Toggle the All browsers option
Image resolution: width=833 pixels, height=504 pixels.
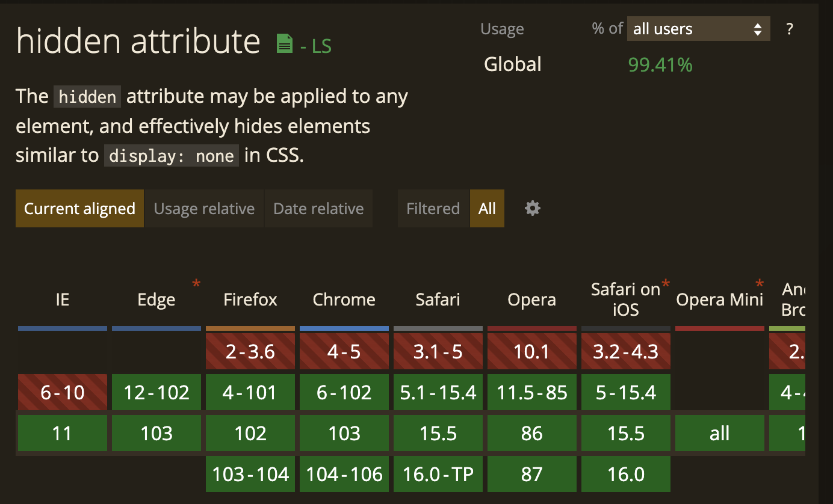click(x=487, y=209)
